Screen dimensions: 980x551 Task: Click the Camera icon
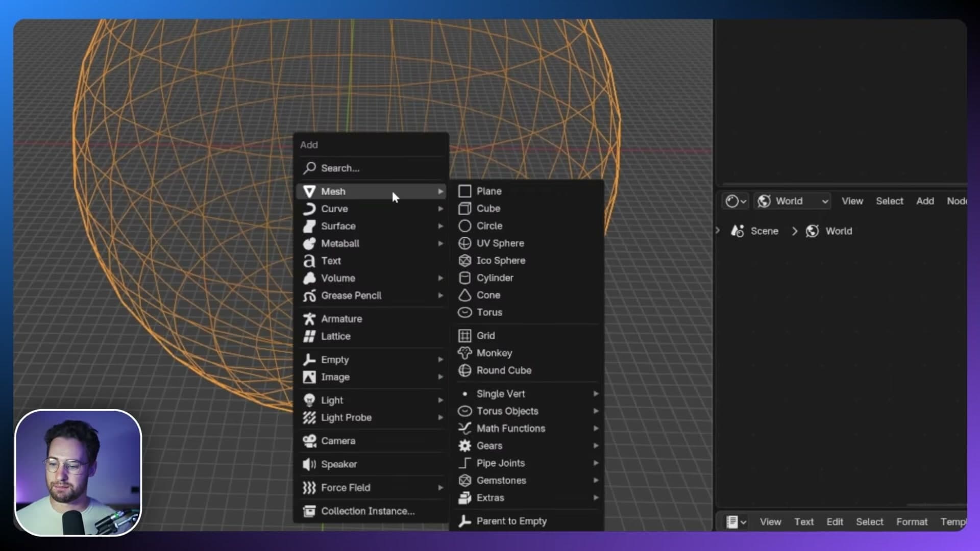309,441
